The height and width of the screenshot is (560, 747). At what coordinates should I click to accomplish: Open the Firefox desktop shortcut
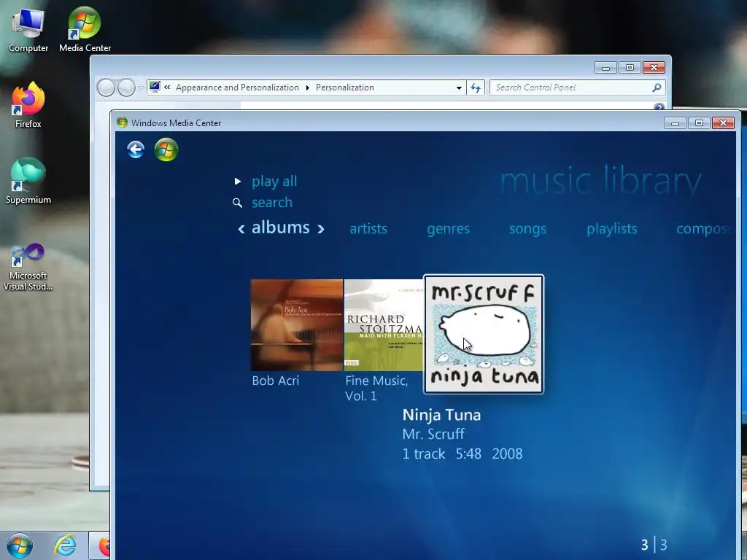click(28, 105)
